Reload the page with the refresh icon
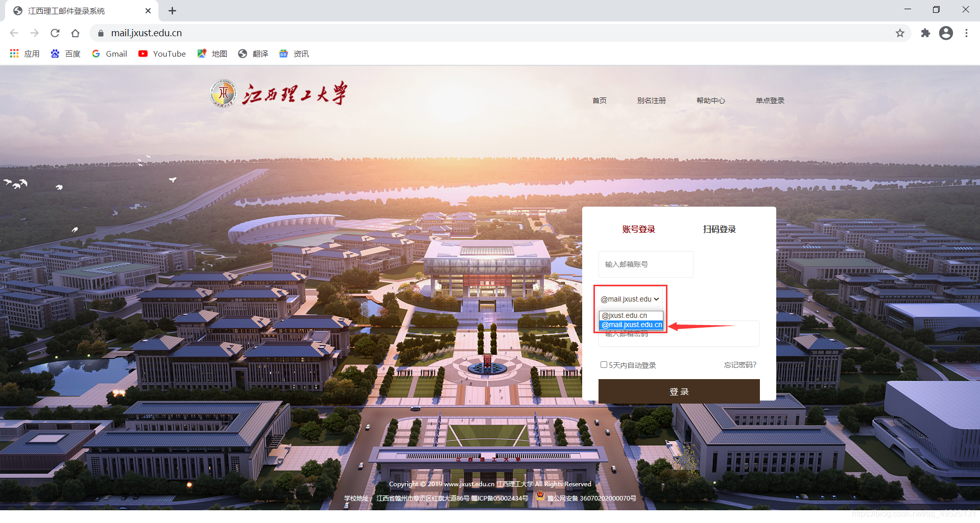This screenshot has width=980, height=523. [55, 33]
